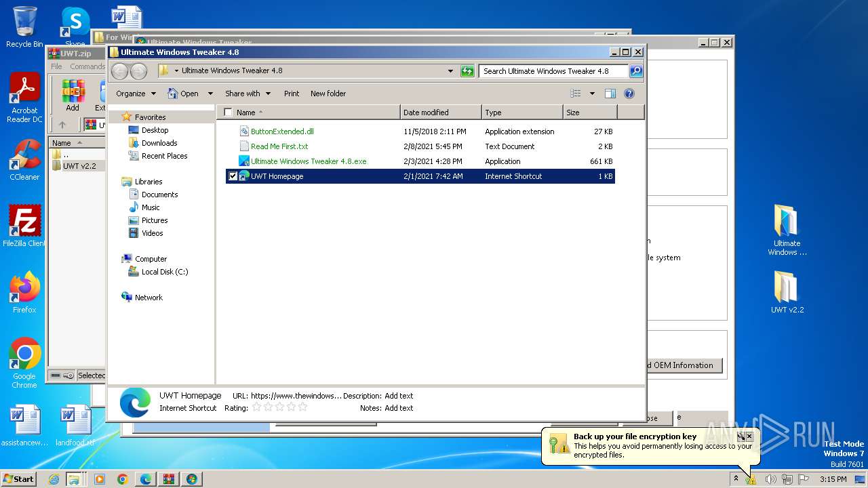
Task: Click the Chrome taskbar icon
Action: [123, 479]
